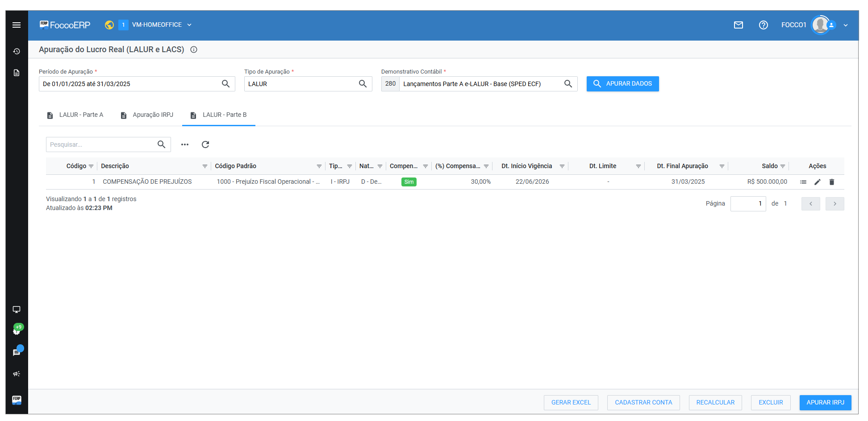Viewport: 868px width, 421px height.
Task: Click the CADASTRAR CONTA button
Action: pyautogui.click(x=643, y=403)
